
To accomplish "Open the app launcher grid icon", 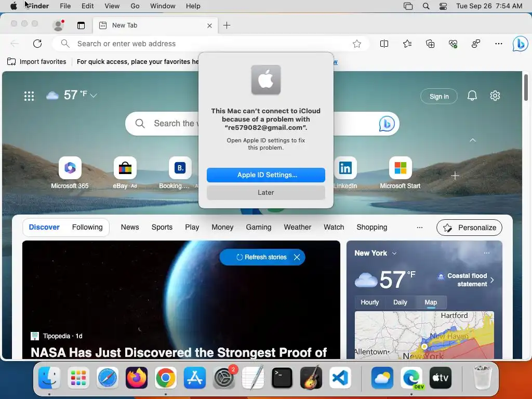I will coord(29,96).
